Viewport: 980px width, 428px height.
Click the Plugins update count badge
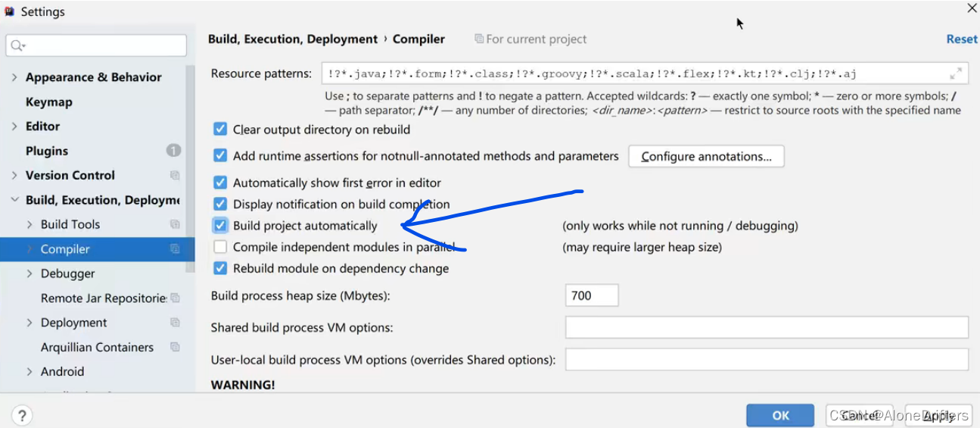click(173, 151)
